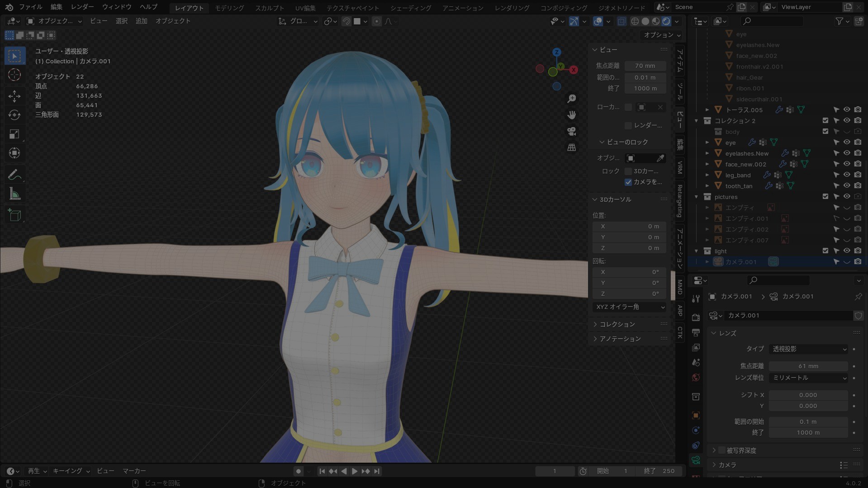Click the zoom magnifier viewport icon
This screenshot has height=488, width=868.
[572, 99]
